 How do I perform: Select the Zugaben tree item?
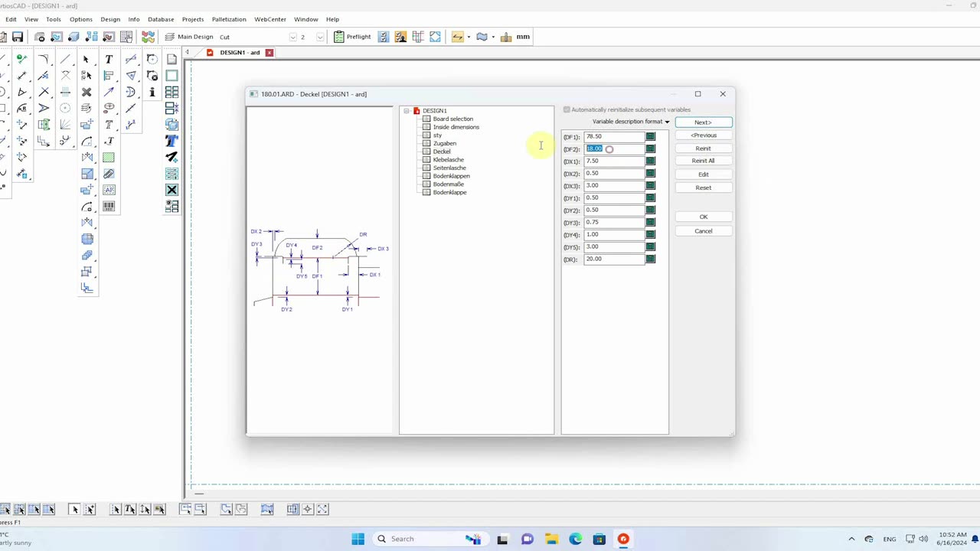444,143
